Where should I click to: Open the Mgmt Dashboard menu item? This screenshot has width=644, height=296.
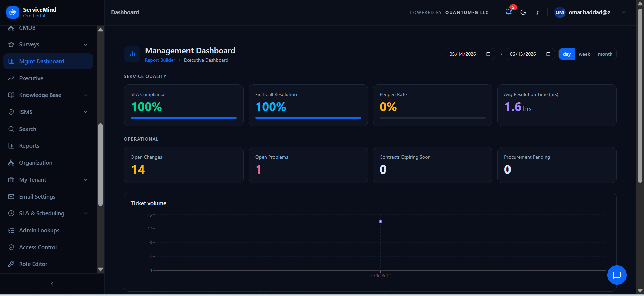pyautogui.click(x=48, y=61)
